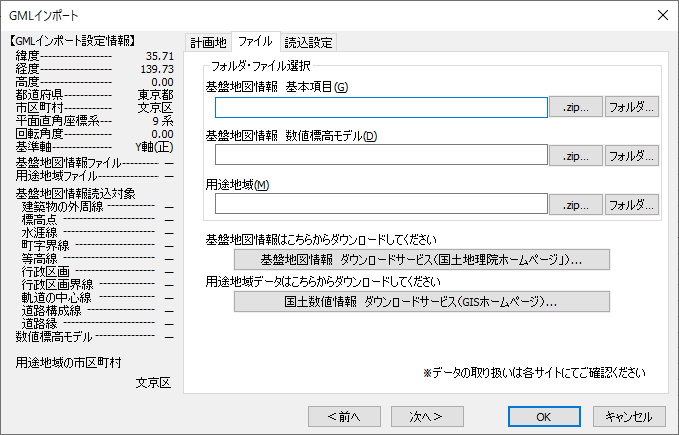
Task: Open the 読込設定 tab
Action: tap(309, 42)
